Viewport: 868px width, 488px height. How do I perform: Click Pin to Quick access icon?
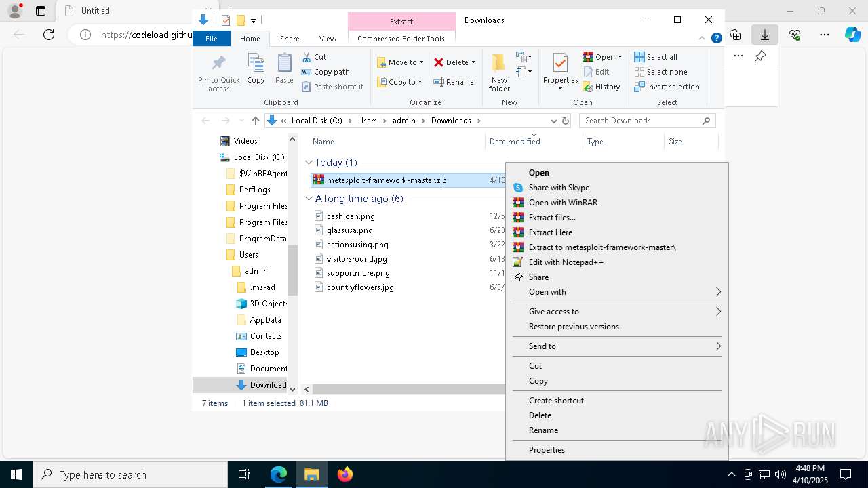point(218,64)
